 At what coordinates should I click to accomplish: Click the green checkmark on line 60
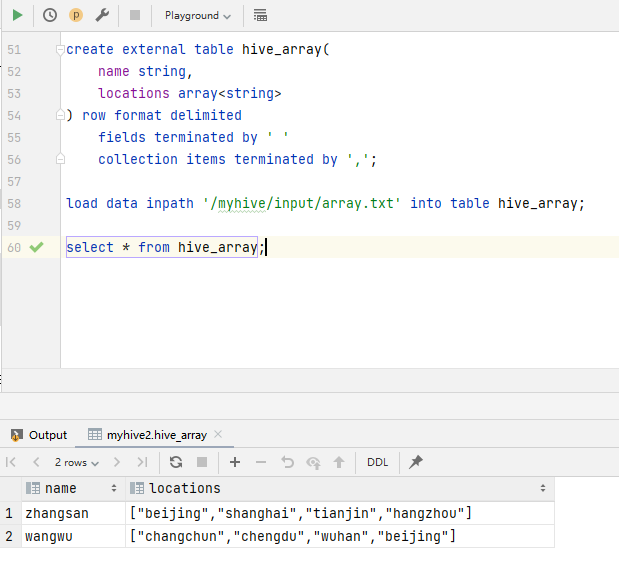click(36, 247)
